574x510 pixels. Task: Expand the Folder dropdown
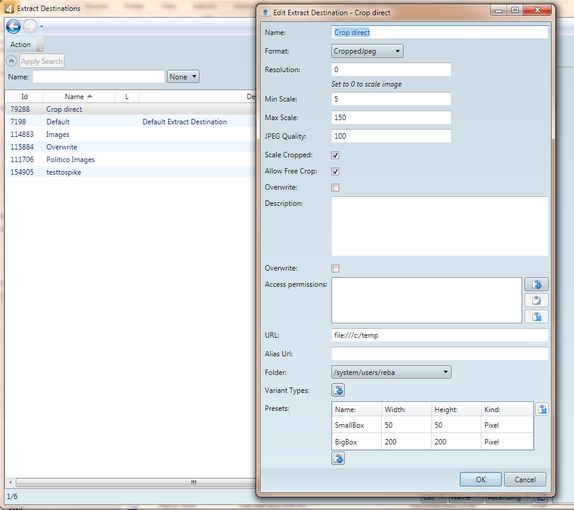(x=391, y=372)
